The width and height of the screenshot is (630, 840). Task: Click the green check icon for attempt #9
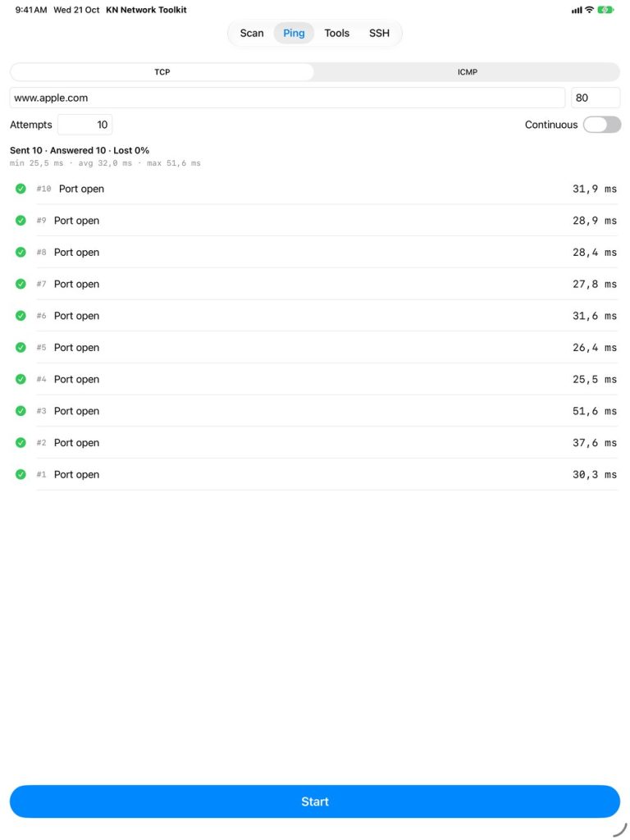[21, 220]
